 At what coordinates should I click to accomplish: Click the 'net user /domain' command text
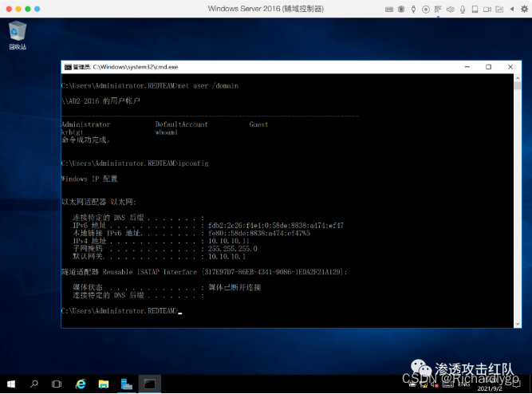(208, 86)
